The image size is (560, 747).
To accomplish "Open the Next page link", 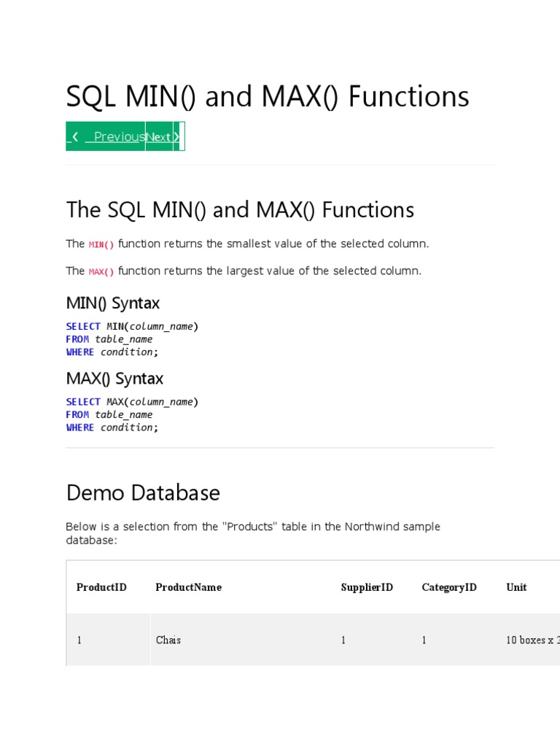I will (158, 136).
